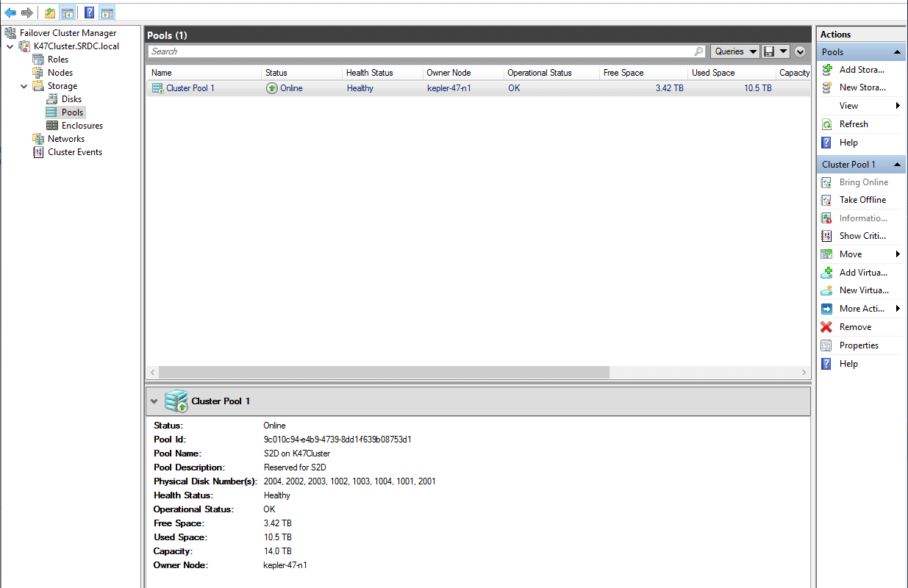908x588 pixels.
Task: Collapse the Cluster Pool 1 actions section
Action: coord(897,165)
